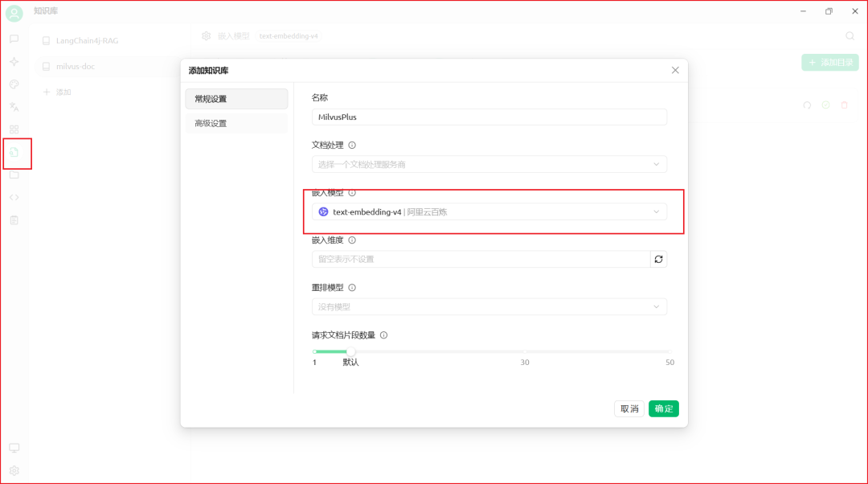Open the notes clipboard sidebar icon
This screenshot has height=484, width=868.
tap(14, 220)
